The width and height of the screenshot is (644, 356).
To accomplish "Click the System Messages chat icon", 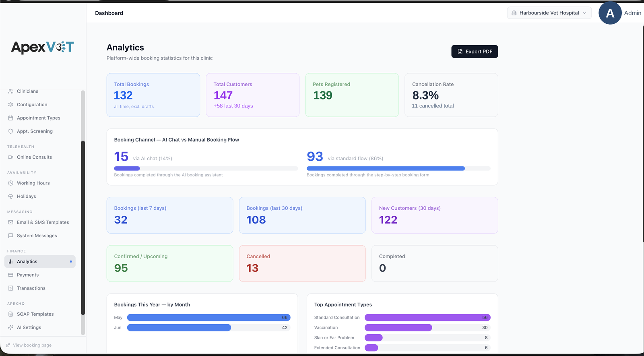I will click(x=10, y=236).
